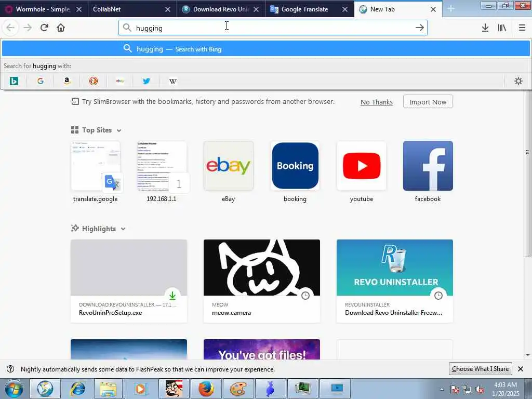Open a new tab with plus button

click(451, 9)
